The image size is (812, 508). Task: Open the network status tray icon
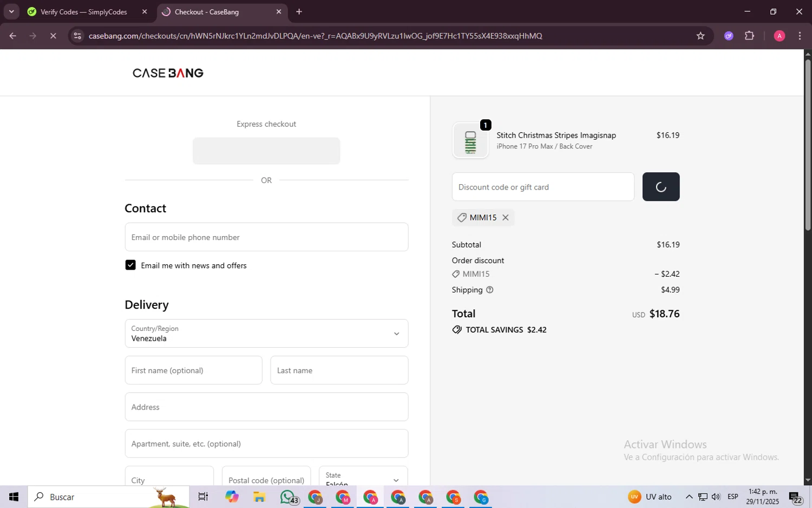coord(703,497)
